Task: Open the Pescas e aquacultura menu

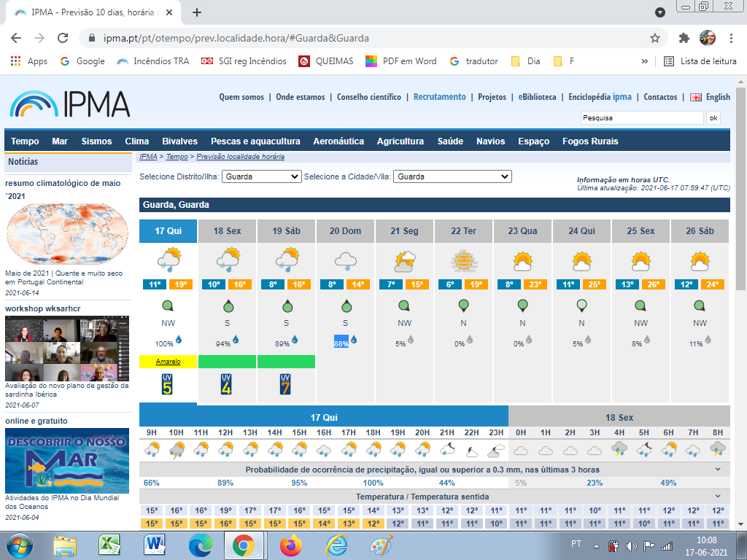Action: point(255,141)
